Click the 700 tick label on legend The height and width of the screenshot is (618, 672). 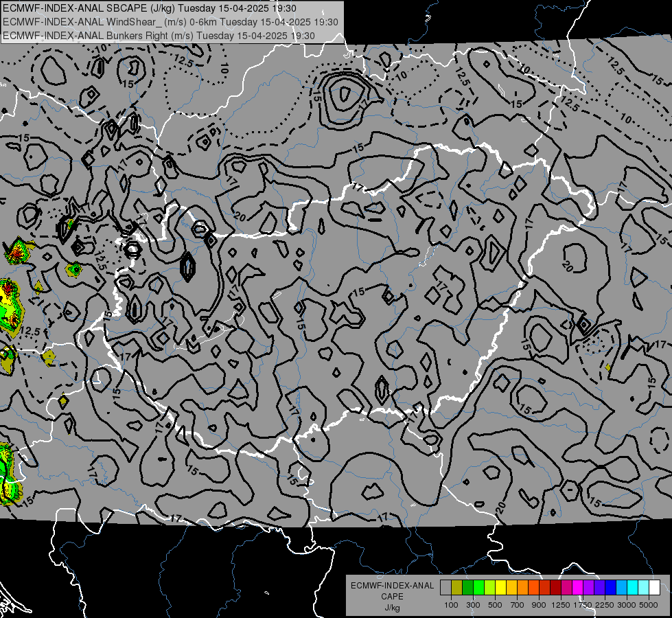coord(518,605)
